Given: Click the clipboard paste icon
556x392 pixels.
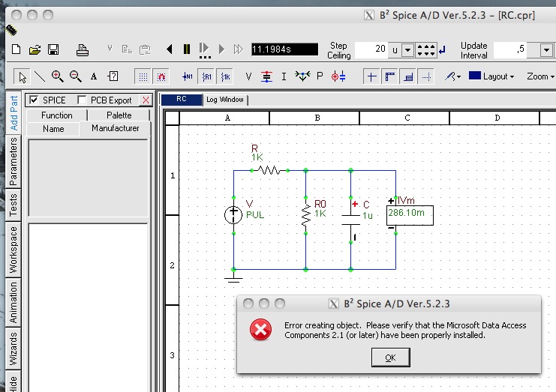Looking at the screenshot, I should point(145,49).
